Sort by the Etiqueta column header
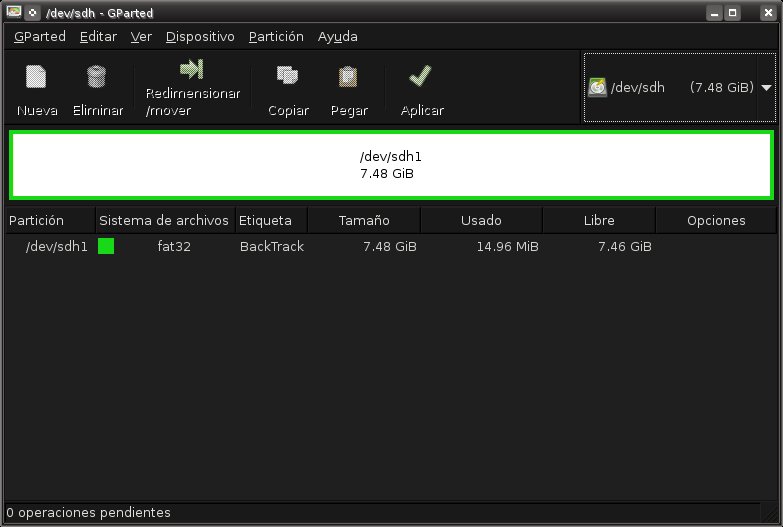The image size is (783, 527). 271,220
